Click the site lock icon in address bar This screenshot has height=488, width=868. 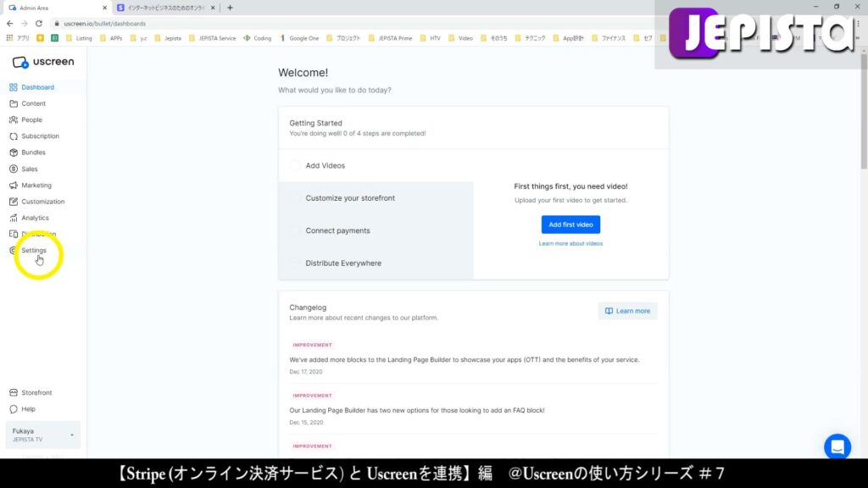coord(57,24)
